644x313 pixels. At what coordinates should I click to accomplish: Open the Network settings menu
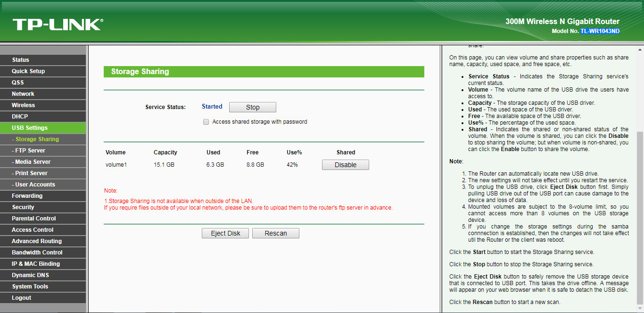[x=23, y=94]
